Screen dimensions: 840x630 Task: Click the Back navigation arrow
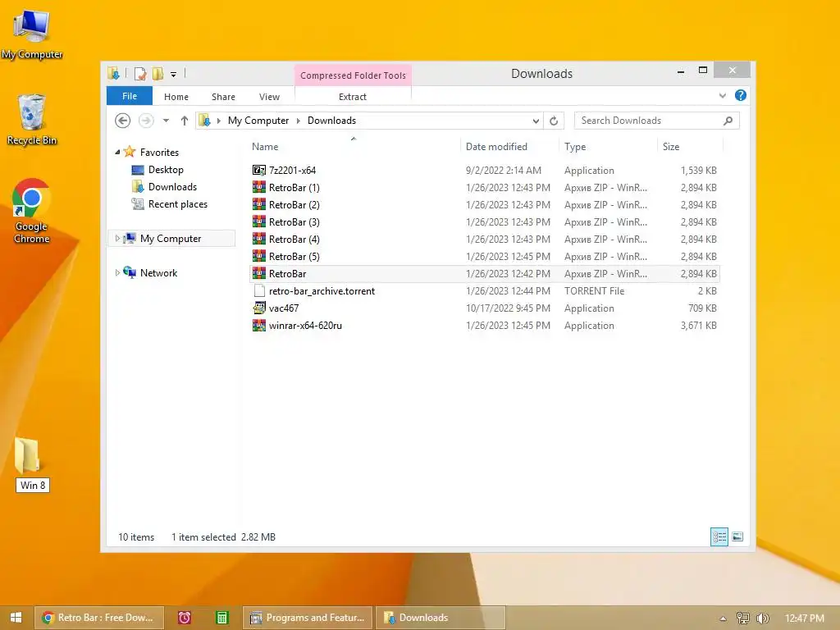[x=123, y=121]
